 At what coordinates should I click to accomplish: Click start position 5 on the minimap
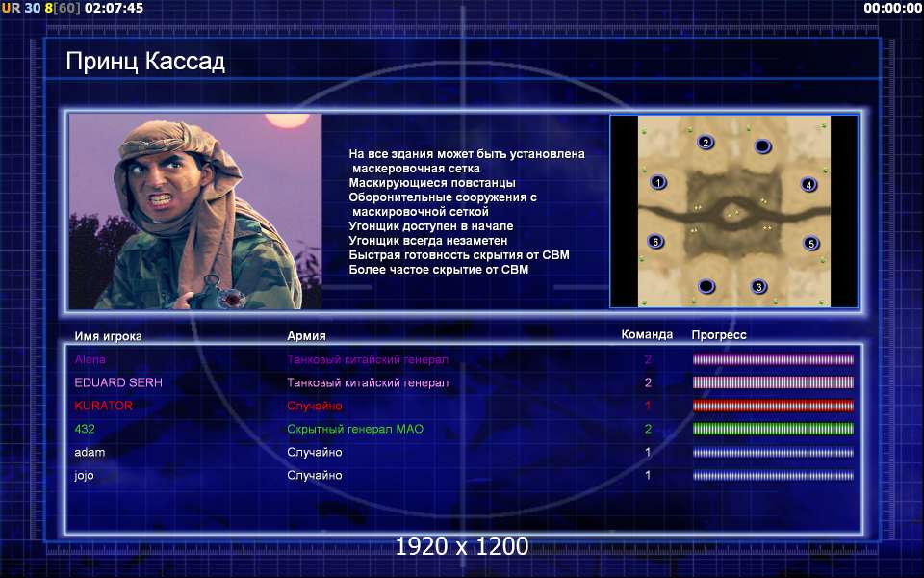811,243
